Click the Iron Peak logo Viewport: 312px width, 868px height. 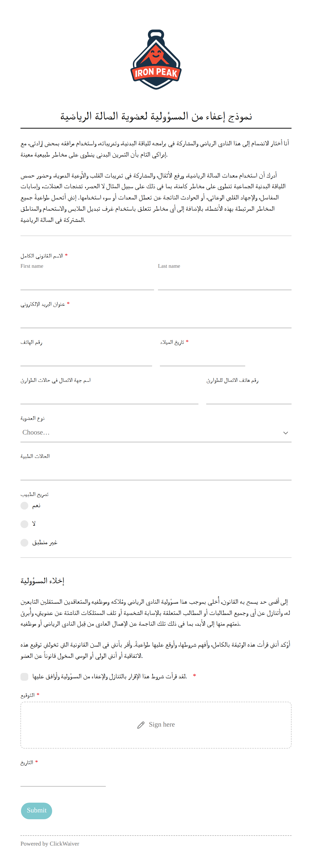coord(156,60)
